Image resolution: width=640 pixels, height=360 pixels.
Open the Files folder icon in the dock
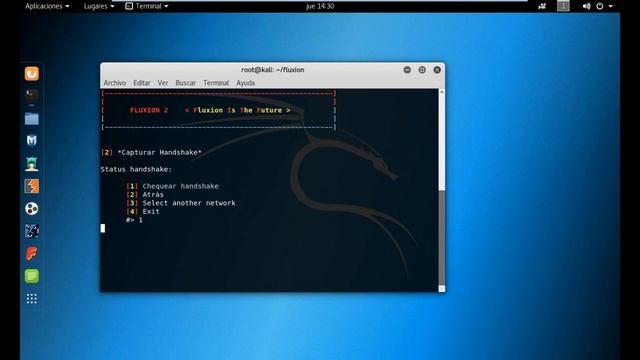pos(32,119)
